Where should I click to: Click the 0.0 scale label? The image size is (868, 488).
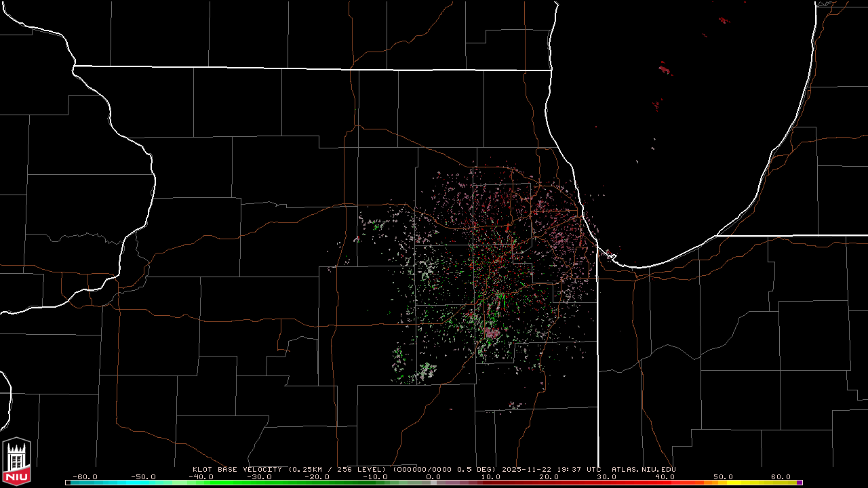pyautogui.click(x=433, y=476)
